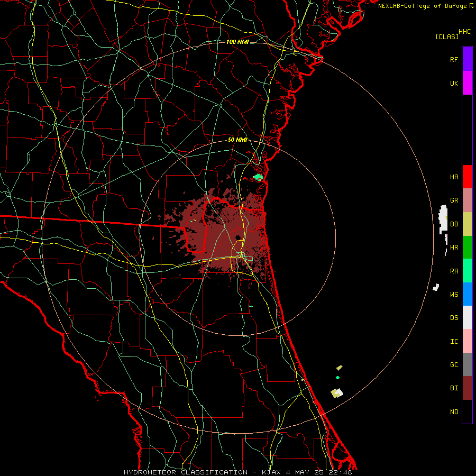476x476 pixels.
Task: Click the IC legend label
Action: [454, 342]
